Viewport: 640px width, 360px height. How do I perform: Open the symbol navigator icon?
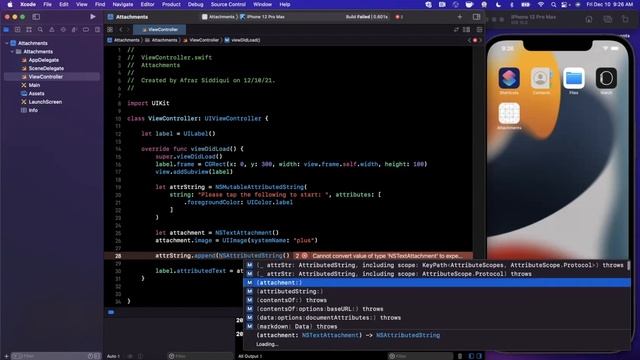click(29, 30)
